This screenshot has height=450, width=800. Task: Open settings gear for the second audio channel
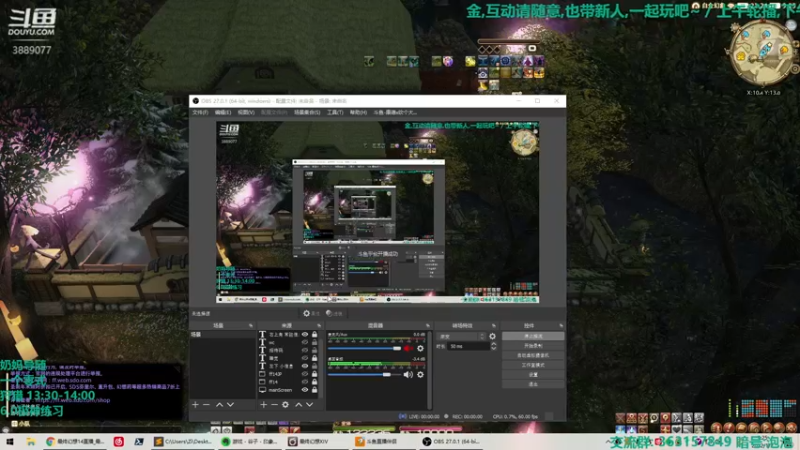coord(420,374)
